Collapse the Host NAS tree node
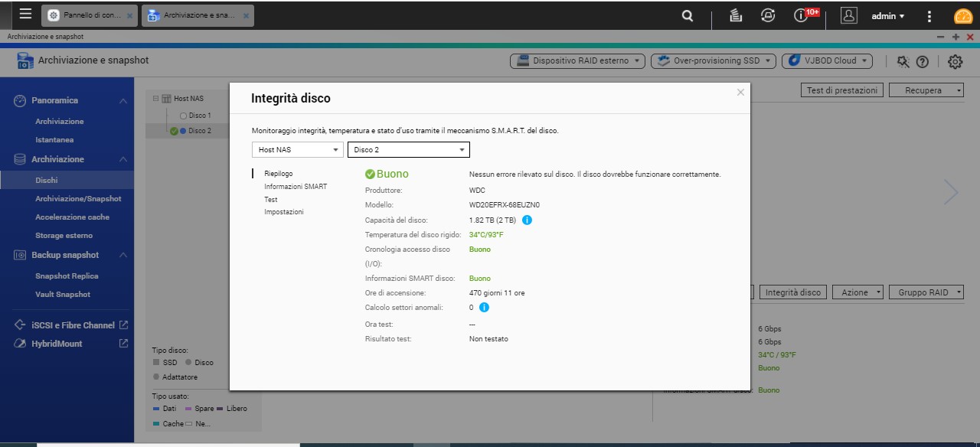 coord(156,99)
